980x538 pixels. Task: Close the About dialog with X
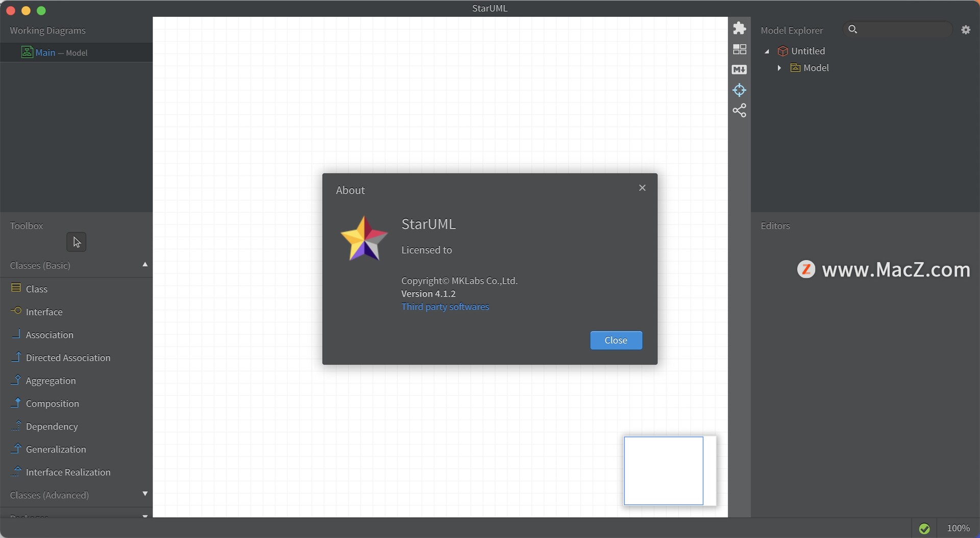[642, 188]
